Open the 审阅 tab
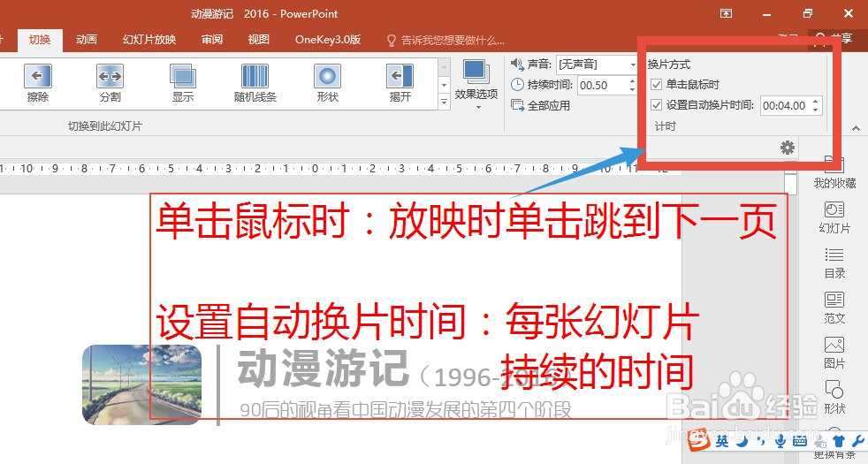 coord(212,40)
